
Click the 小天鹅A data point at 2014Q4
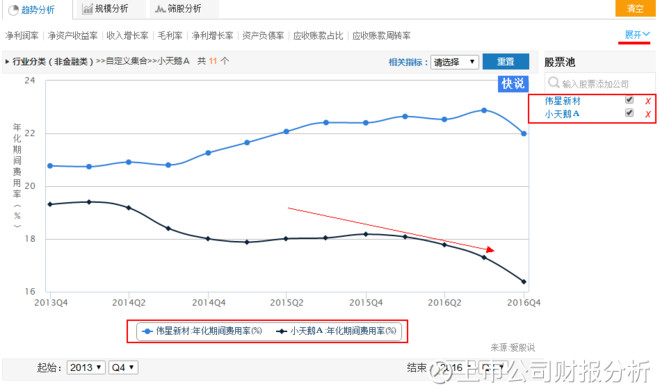208,239
